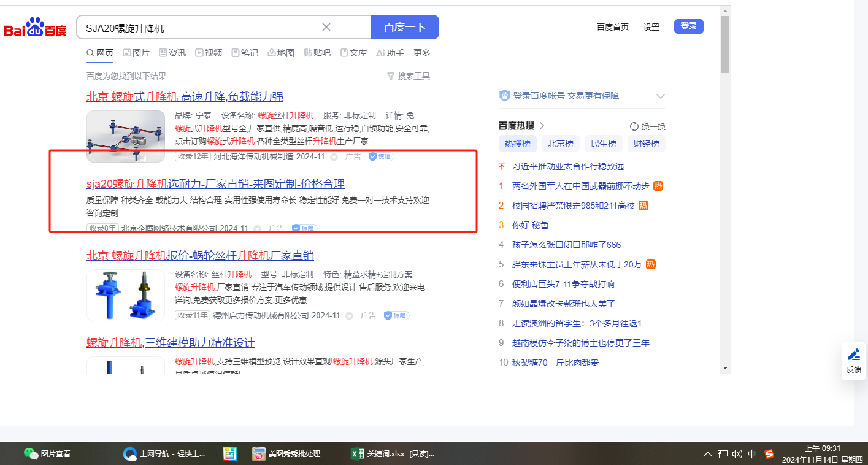Click the volume speaker tray icon
This screenshot has height=465, width=868.
coord(737,454)
